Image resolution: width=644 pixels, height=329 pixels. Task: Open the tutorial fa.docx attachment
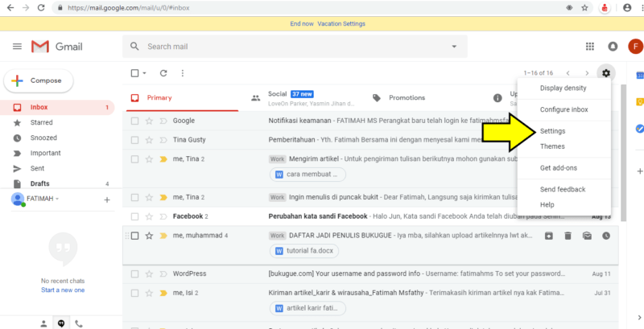(304, 251)
